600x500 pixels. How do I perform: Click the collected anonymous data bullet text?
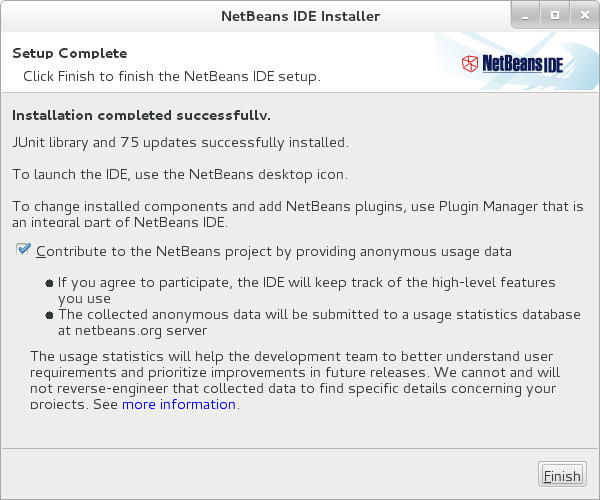[319, 322]
